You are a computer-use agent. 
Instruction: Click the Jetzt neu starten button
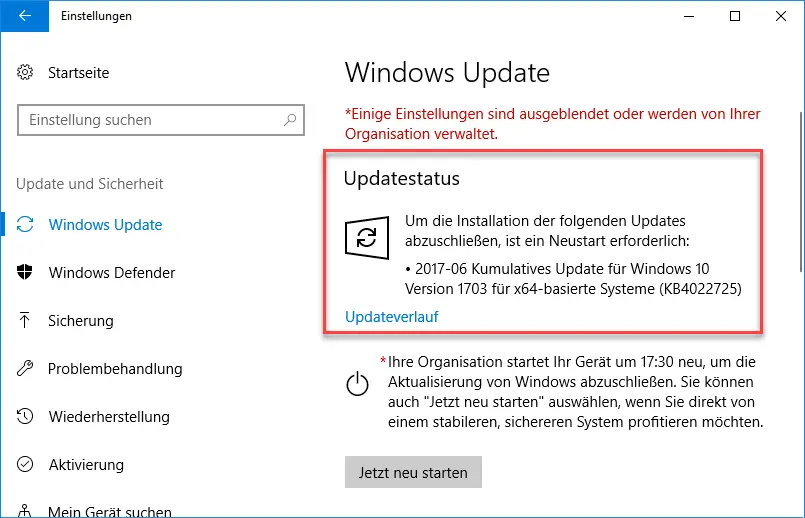pyautogui.click(x=413, y=472)
